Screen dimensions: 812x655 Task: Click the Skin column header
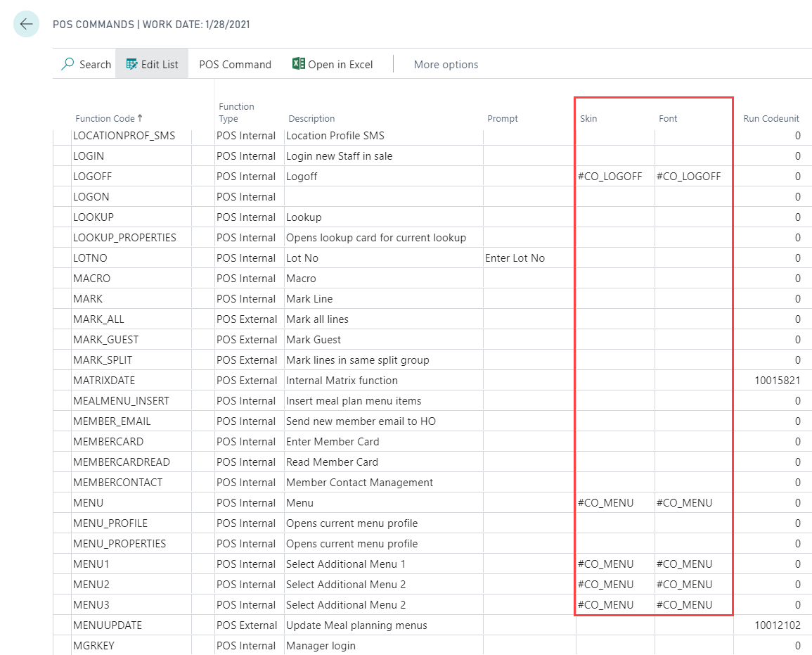[588, 118]
